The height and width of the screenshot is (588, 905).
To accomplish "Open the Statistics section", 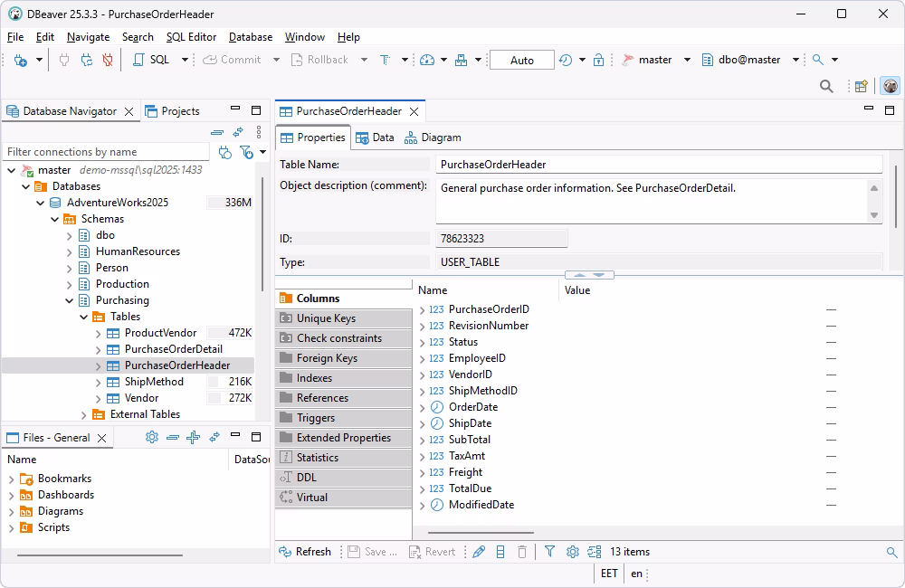I will coord(343,458).
